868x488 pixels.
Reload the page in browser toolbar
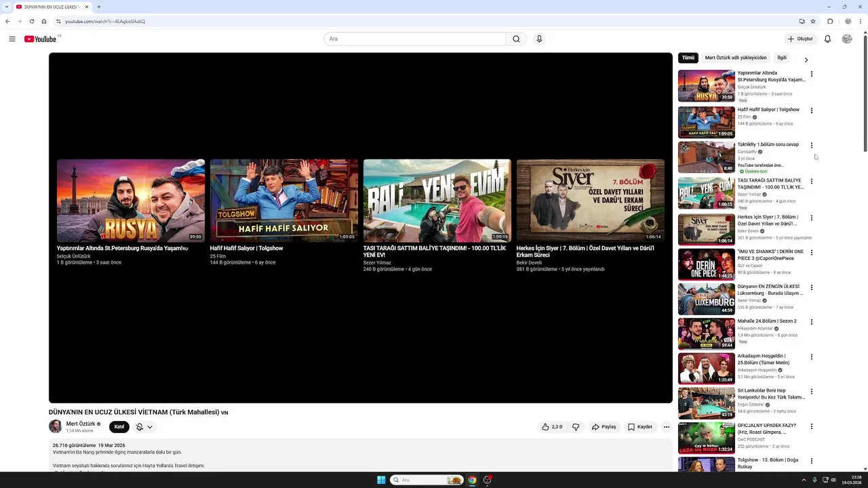[31, 21]
